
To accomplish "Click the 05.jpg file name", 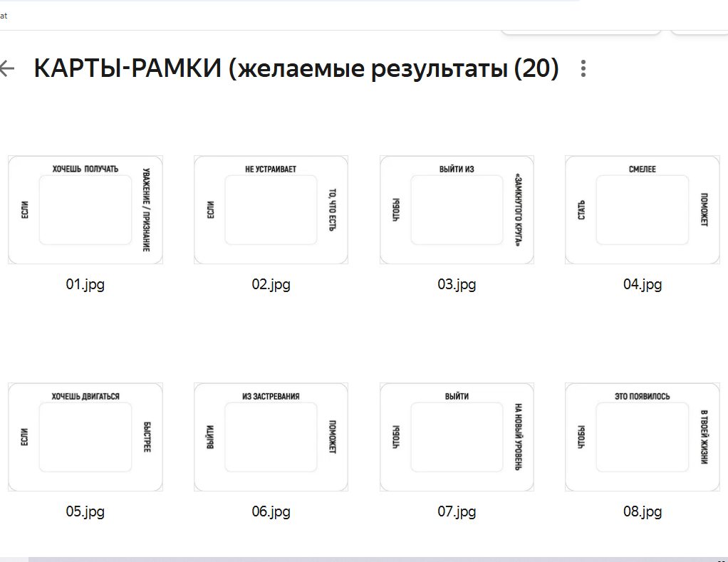I will coord(85,512).
